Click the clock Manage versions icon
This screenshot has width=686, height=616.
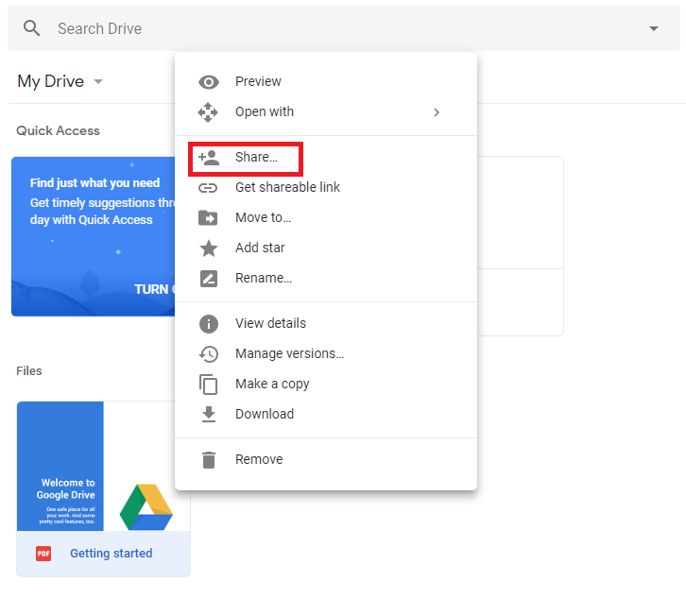[208, 354]
